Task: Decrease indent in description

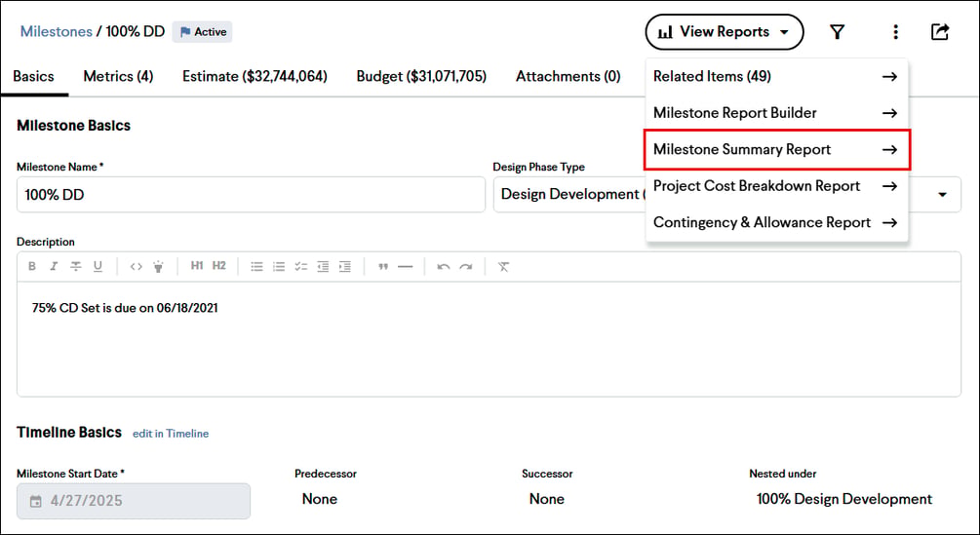Action: point(323,267)
